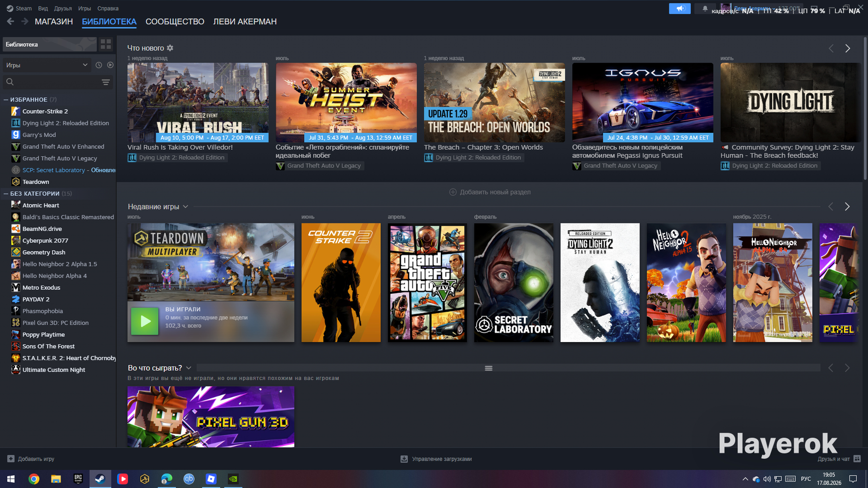Select Geometry Dash in library list
868x488 pixels.
click(x=43, y=252)
